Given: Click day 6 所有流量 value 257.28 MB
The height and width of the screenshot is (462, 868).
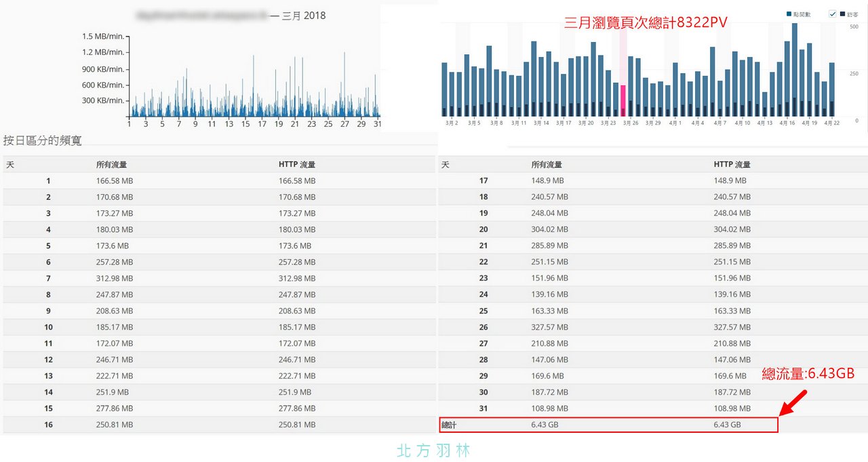Looking at the screenshot, I should 115,262.
